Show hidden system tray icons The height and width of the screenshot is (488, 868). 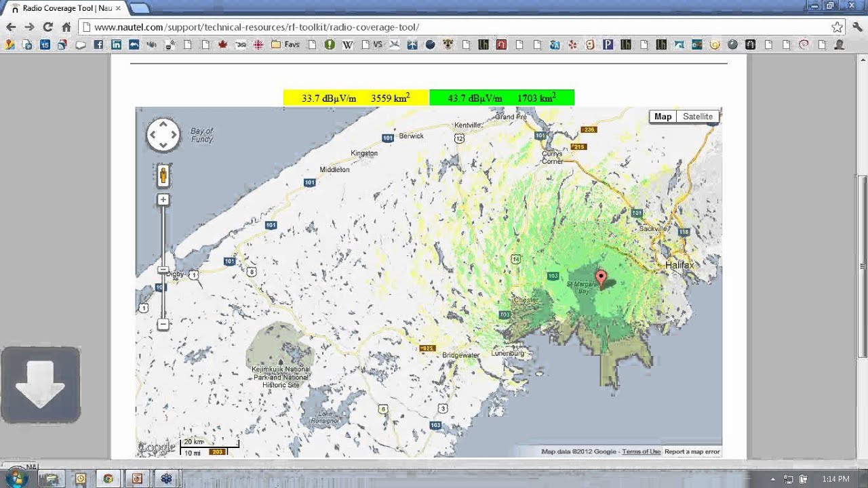772,479
